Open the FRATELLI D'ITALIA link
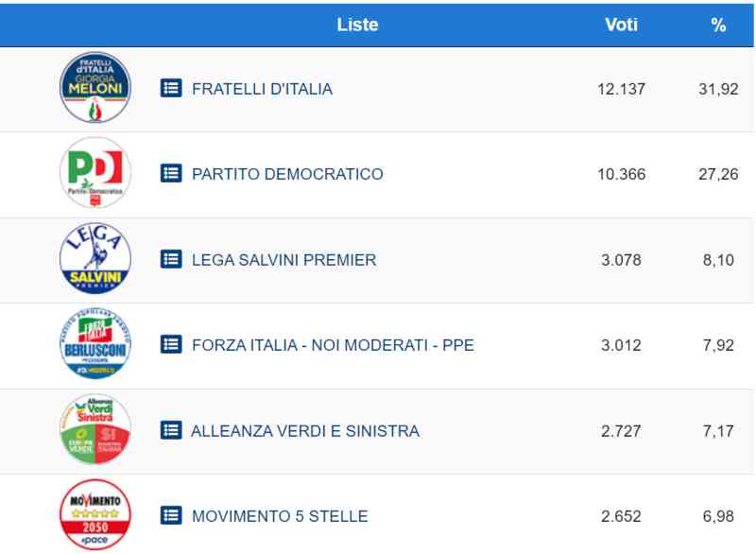This screenshot has width=756, height=554. pyautogui.click(x=262, y=89)
